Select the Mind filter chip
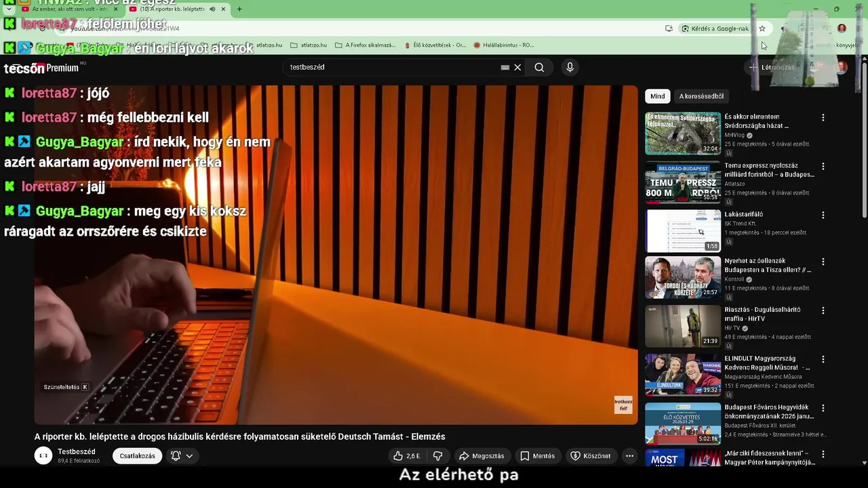The image size is (868, 488). coord(658,96)
